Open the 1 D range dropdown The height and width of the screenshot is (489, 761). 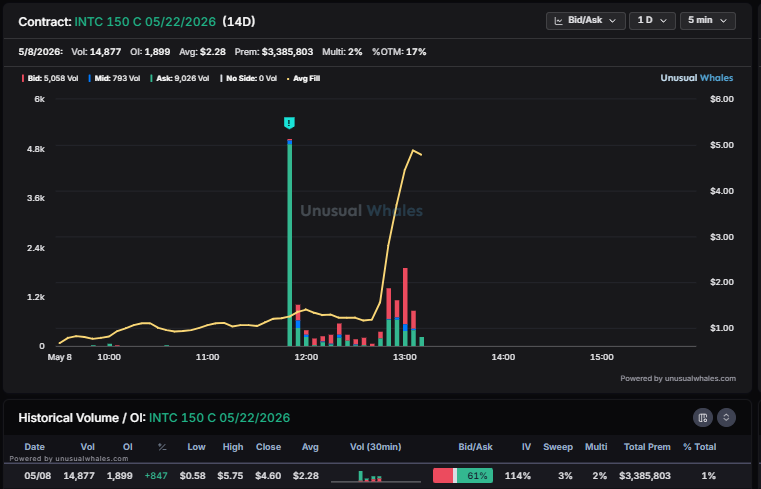click(652, 21)
